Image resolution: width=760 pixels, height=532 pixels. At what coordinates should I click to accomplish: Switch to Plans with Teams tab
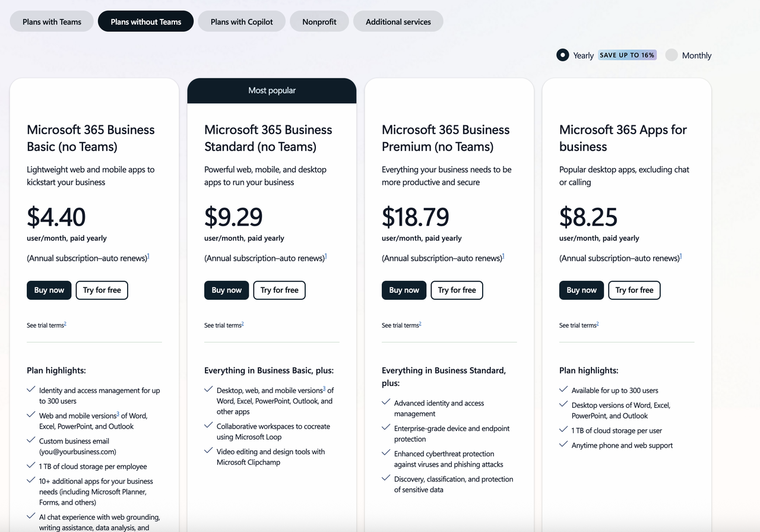52,21
